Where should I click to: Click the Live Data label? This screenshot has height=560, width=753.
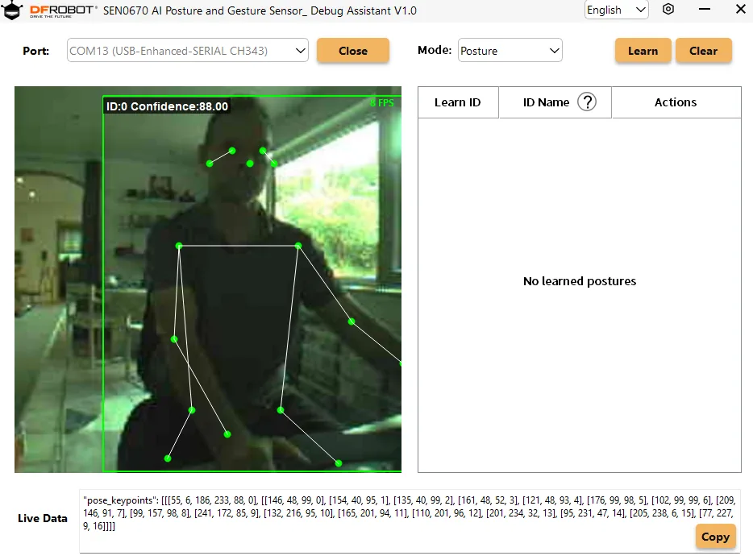point(42,518)
